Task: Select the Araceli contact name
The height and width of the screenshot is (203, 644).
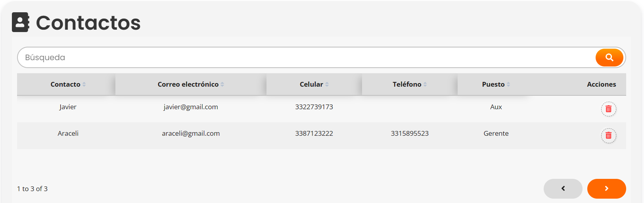Action: [x=68, y=133]
